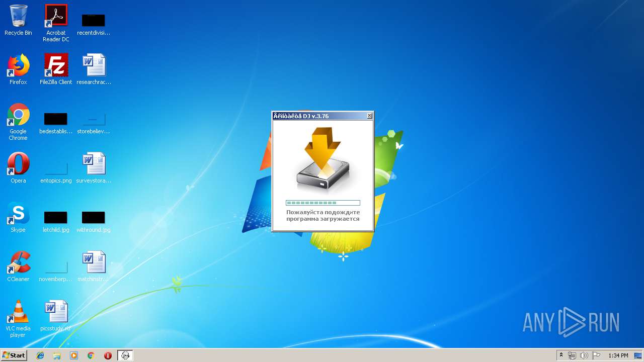Launch CCleaner desktop shortcut
This screenshot has height=362, width=644.
18,266
